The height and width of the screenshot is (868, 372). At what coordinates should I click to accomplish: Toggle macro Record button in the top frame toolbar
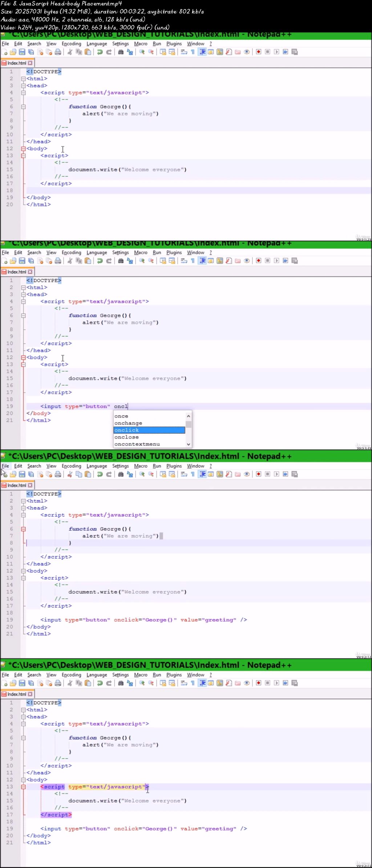(258, 52)
